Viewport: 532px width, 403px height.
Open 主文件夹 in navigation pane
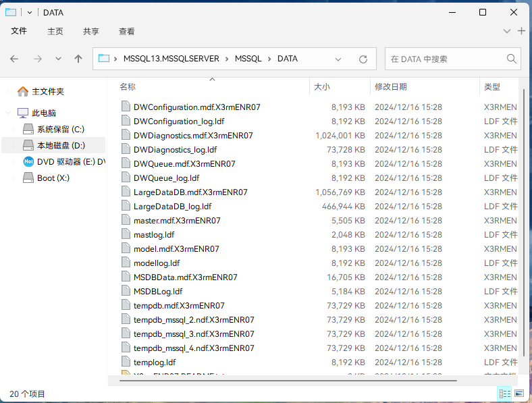pos(48,92)
